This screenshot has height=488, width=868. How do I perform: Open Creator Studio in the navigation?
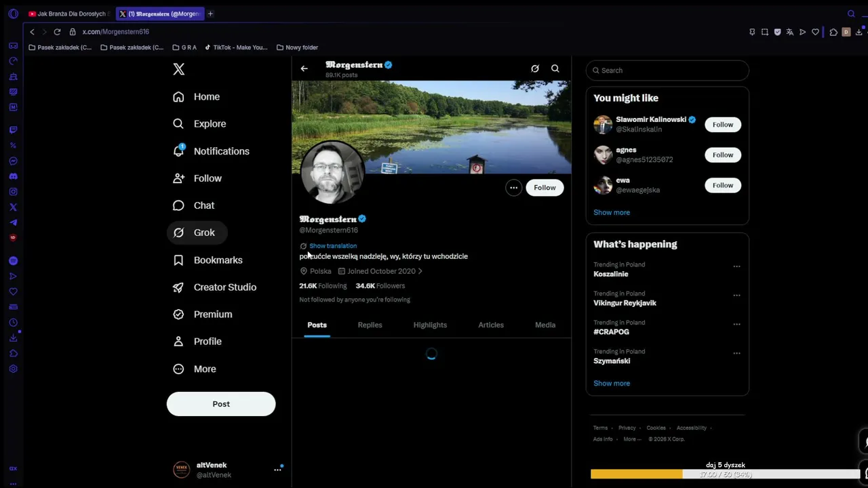pos(214,287)
